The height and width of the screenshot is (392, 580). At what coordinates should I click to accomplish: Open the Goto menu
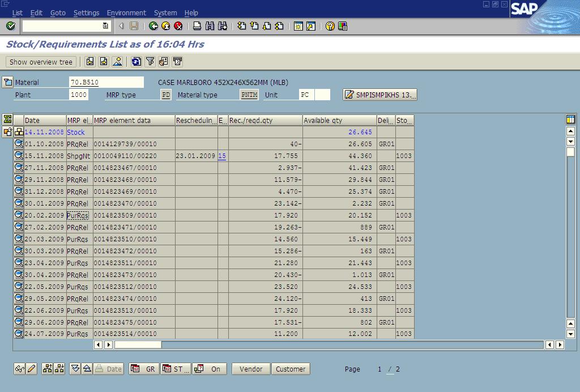tap(58, 13)
